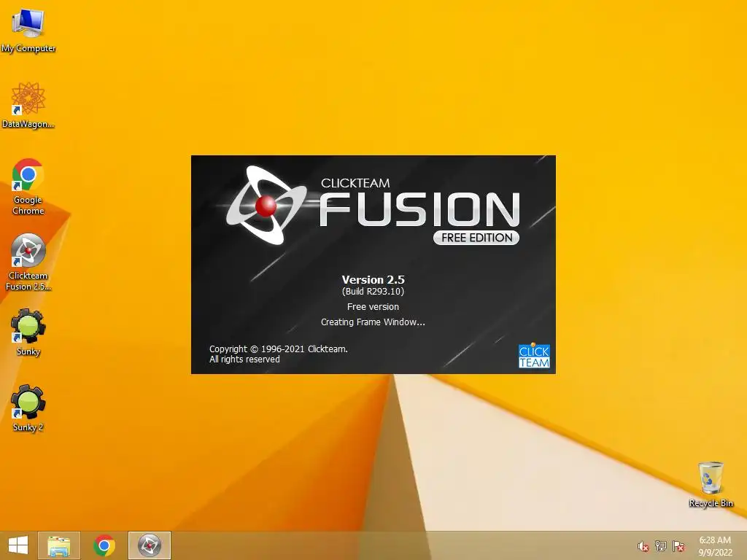Screen dimensions: 747x560
Task: Click the Clickteam logo on splash screen
Action: pyautogui.click(x=534, y=356)
